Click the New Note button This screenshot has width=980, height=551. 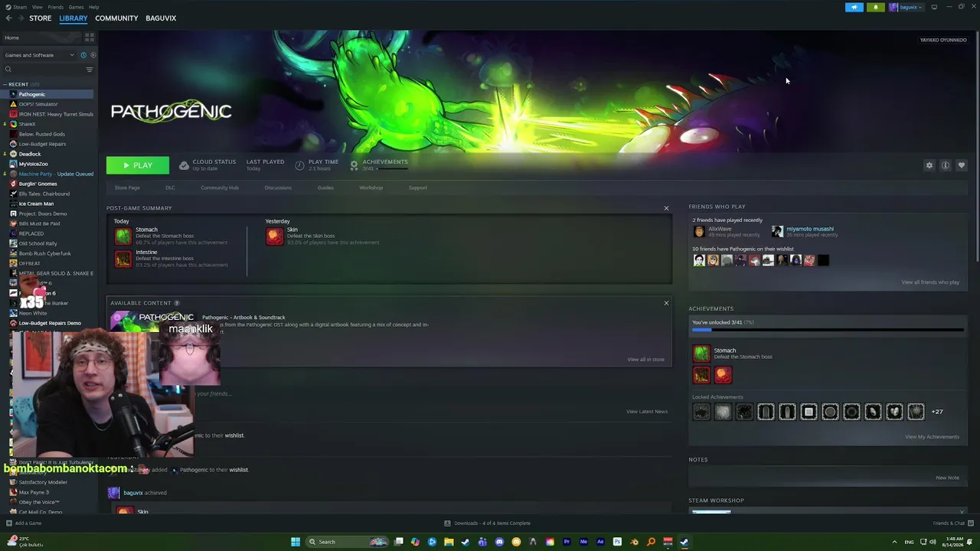click(947, 478)
